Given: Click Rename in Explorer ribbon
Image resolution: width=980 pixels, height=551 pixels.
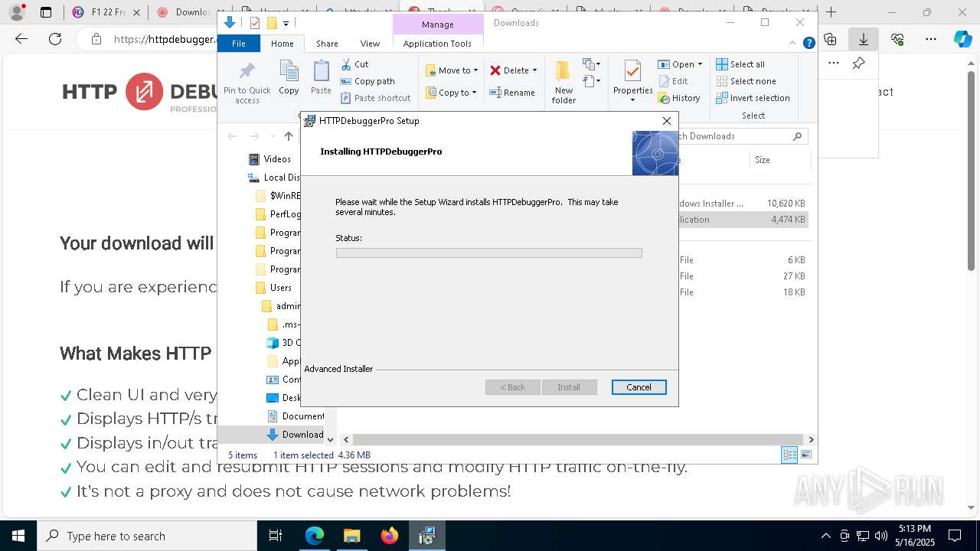Looking at the screenshot, I should [x=512, y=93].
